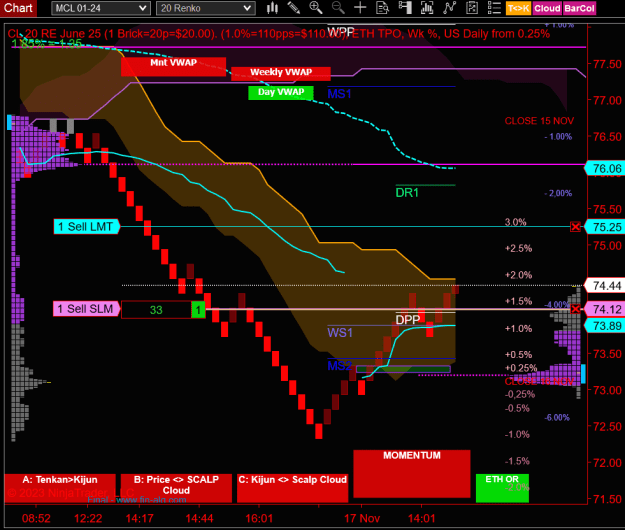625x530 pixels.
Task: Click the zoom in magnifier
Action: click(x=316, y=8)
